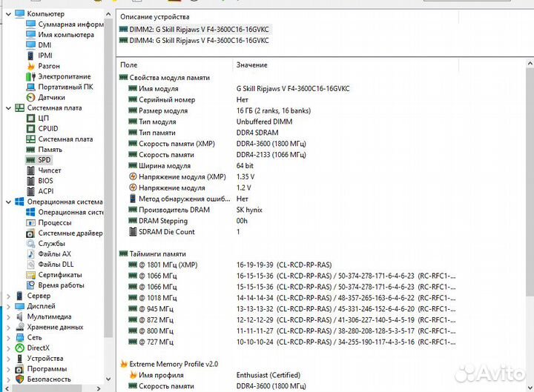Click the Поле column header
534x392 pixels.
(175, 64)
